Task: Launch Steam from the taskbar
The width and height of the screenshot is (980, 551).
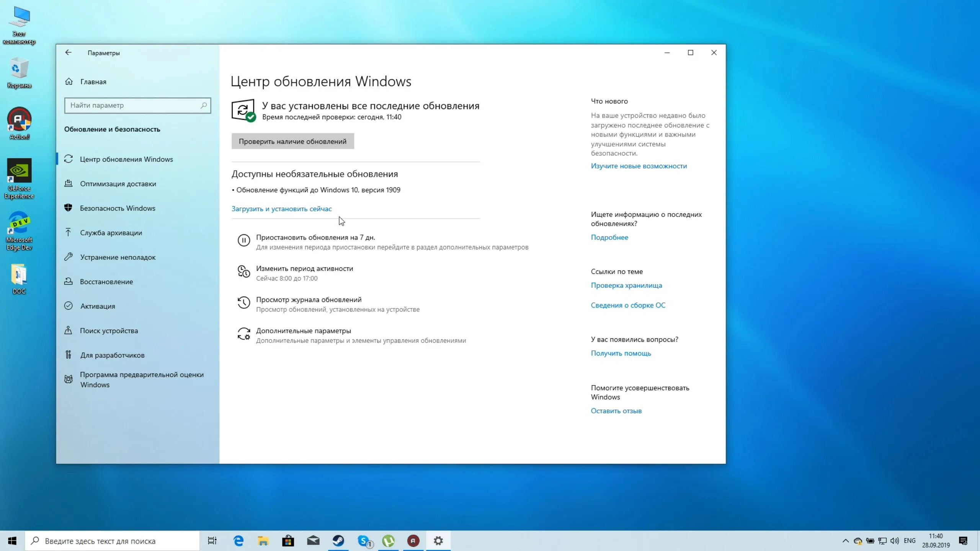Action: [x=338, y=541]
